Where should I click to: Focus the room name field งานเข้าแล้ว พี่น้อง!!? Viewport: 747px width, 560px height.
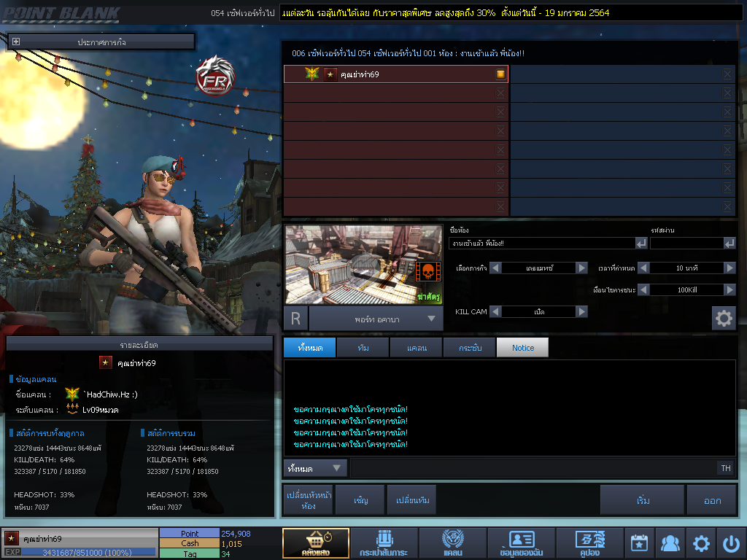click(542, 244)
